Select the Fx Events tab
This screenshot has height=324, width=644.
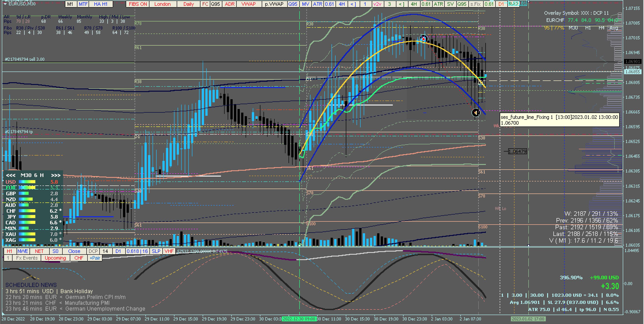pyautogui.click(x=27, y=258)
